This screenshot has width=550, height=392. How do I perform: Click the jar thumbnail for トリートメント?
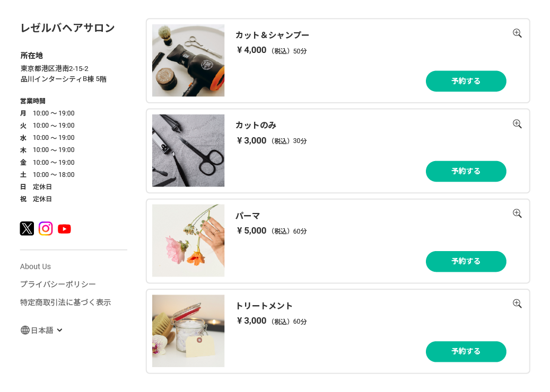[x=188, y=331]
